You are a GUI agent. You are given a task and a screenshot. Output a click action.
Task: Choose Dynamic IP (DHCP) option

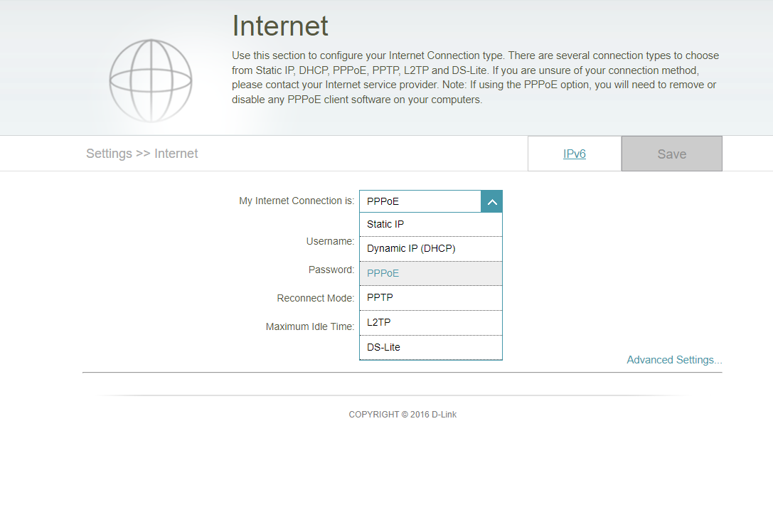pyautogui.click(x=431, y=249)
